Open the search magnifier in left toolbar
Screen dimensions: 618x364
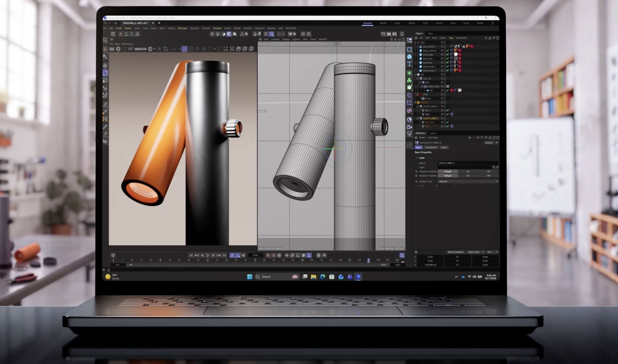click(x=105, y=40)
